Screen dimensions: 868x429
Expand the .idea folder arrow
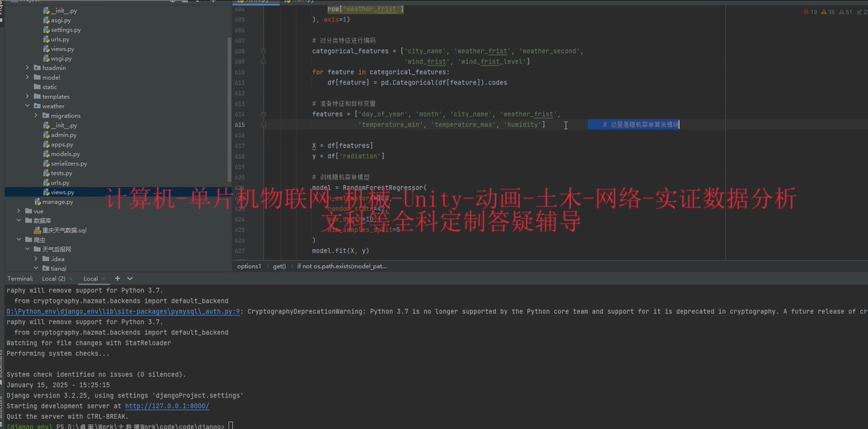pos(36,259)
